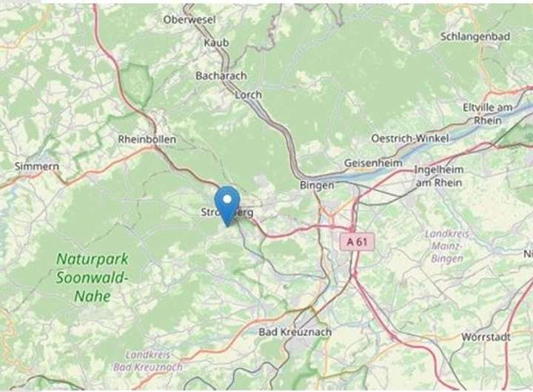Select the Wörrstadt town label
This screenshot has width=533, height=392.
tap(486, 337)
